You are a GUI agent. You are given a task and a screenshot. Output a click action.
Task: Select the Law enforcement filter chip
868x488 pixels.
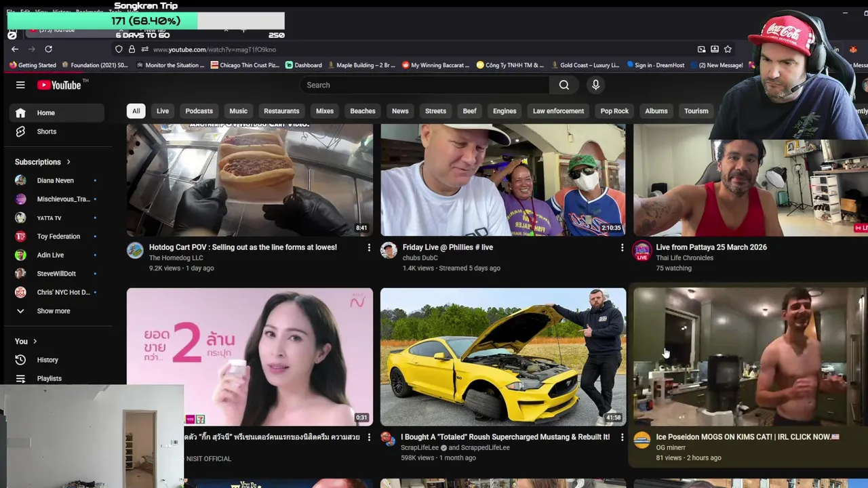[x=558, y=111]
